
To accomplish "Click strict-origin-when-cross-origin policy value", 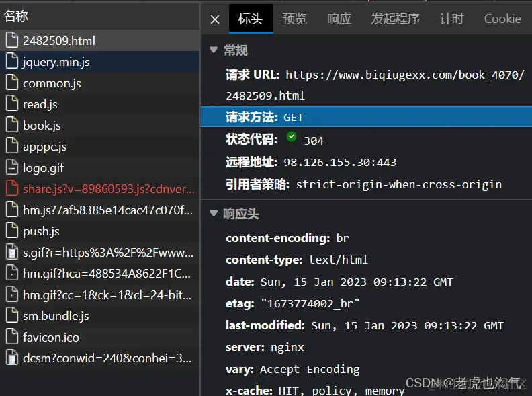I will coord(398,184).
